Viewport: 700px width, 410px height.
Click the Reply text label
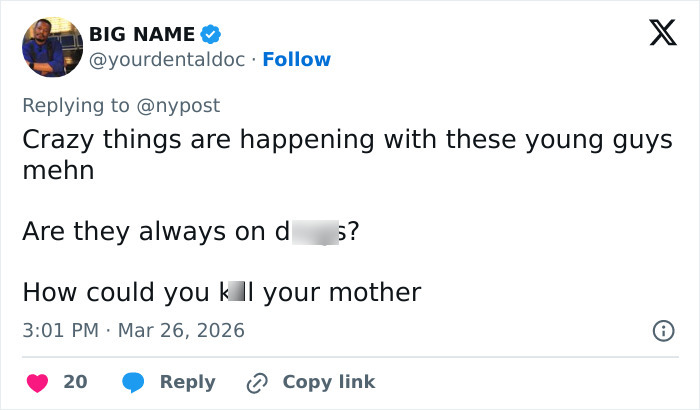(x=188, y=382)
